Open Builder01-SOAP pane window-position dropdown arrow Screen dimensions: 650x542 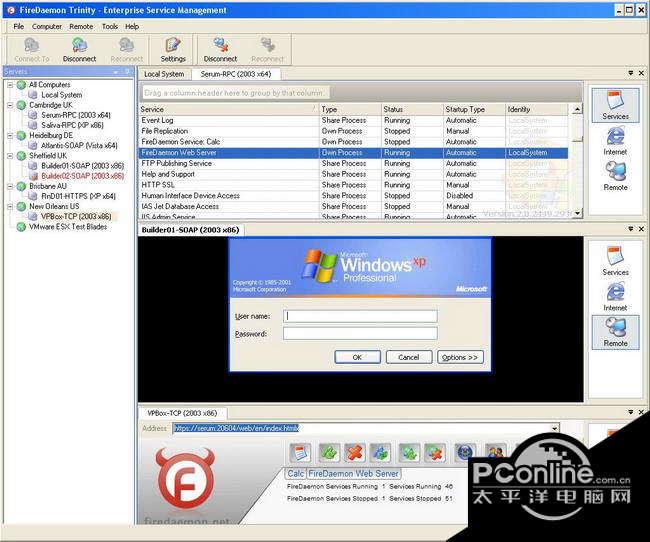point(631,229)
